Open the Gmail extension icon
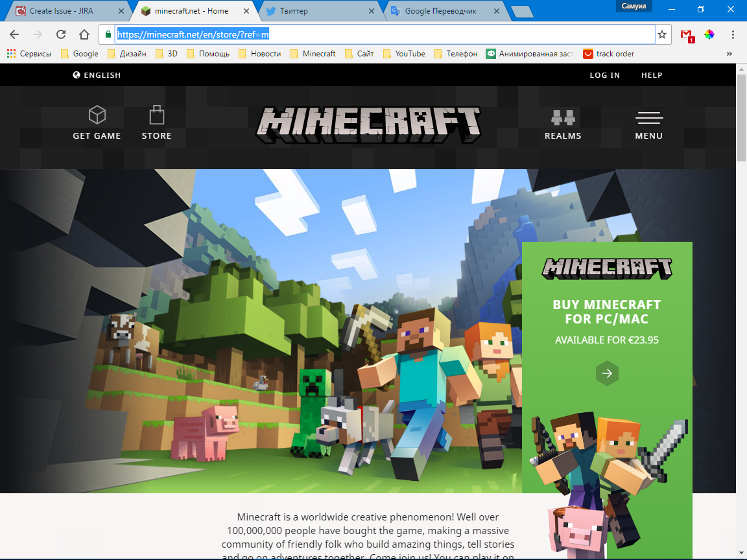The image size is (747, 560). click(x=687, y=35)
